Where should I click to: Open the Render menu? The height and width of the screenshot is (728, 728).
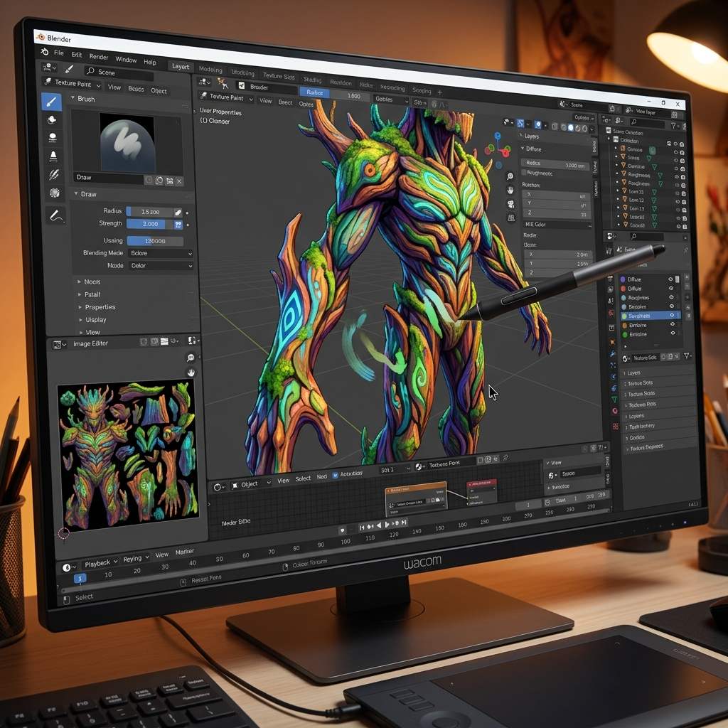pyautogui.click(x=98, y=57)
